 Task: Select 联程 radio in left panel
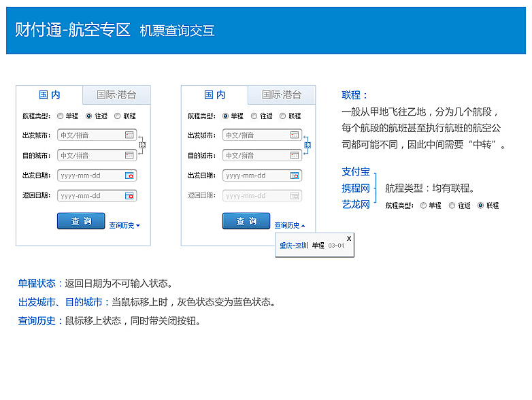118,116
